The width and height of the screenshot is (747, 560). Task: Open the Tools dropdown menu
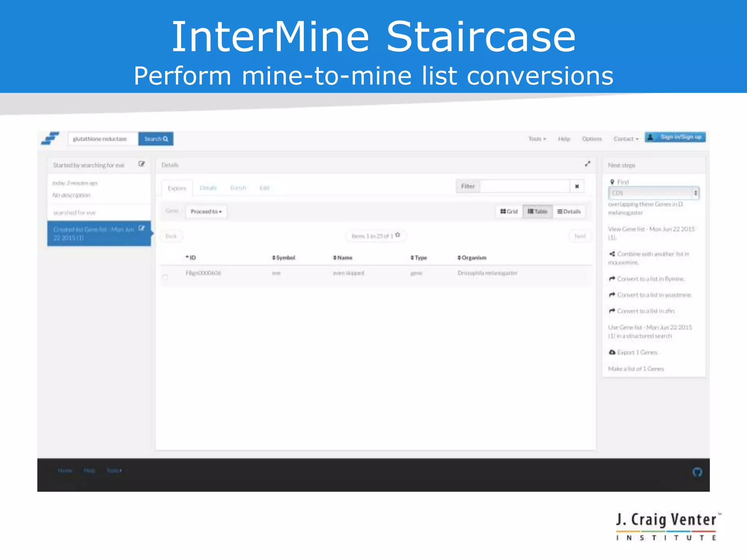(537, 139)
